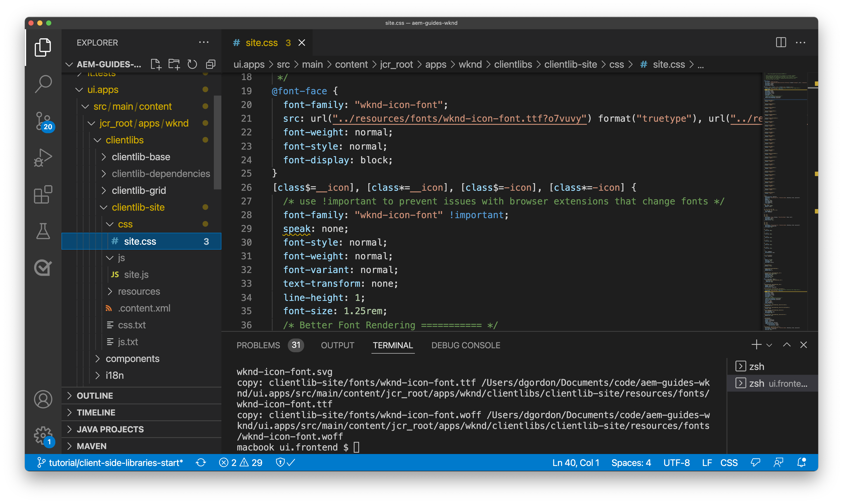The width and height of the screenshot is (843, 504).
Task: Click the CSS language mode in status bar
Action: click(x=729, y=463)
